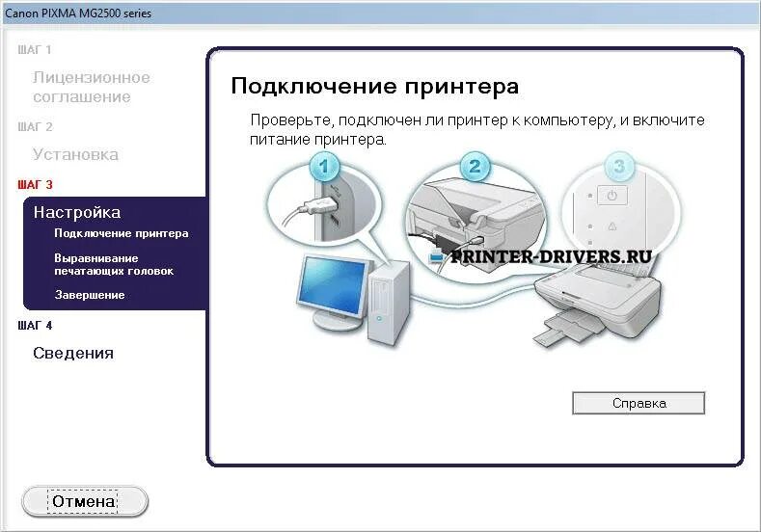Image resolution: width=761 pixels, height=532 pixels.
Task: Click the ШАГ 4 label
Action: click(x=35, y=326)
